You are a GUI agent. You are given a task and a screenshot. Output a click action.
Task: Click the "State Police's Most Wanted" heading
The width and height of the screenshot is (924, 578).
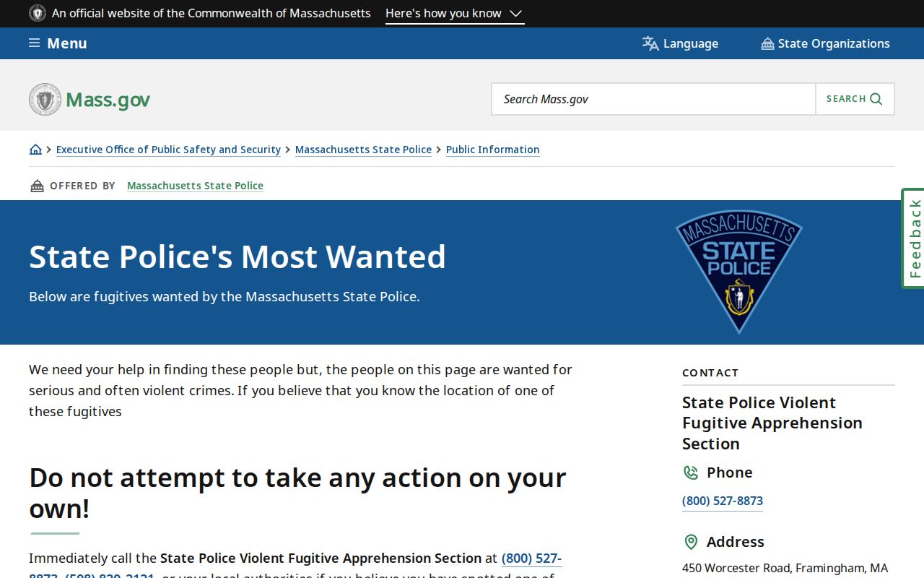(237, 256)
